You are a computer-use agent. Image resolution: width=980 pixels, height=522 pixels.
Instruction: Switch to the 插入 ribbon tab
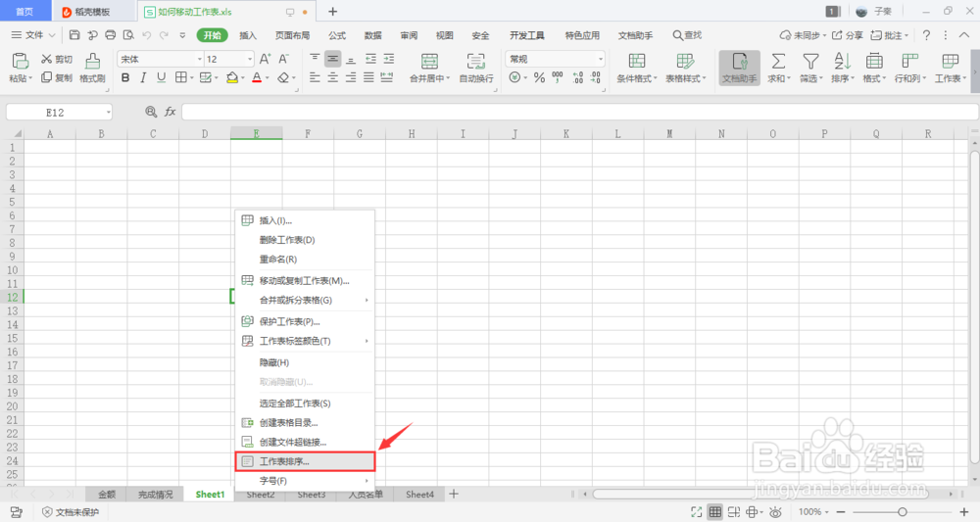coord(248,35)
